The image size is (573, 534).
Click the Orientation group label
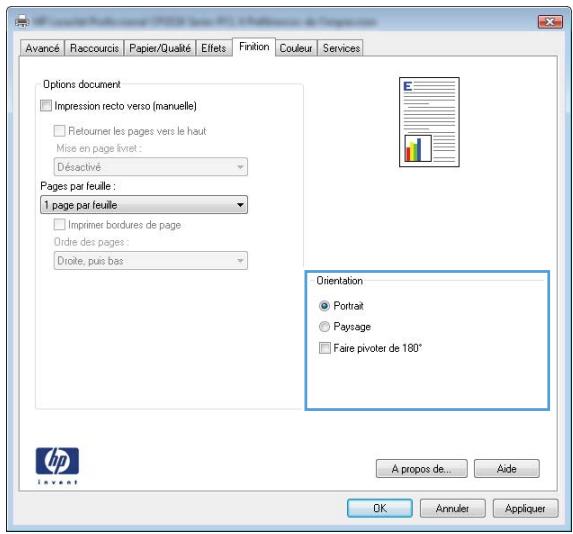pos(339,281)
